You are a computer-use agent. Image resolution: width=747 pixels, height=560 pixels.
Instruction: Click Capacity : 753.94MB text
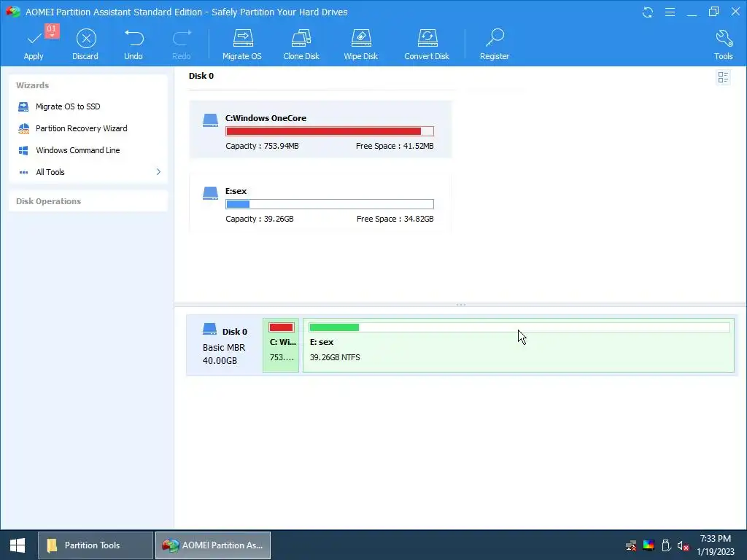(x=262, y=146)
